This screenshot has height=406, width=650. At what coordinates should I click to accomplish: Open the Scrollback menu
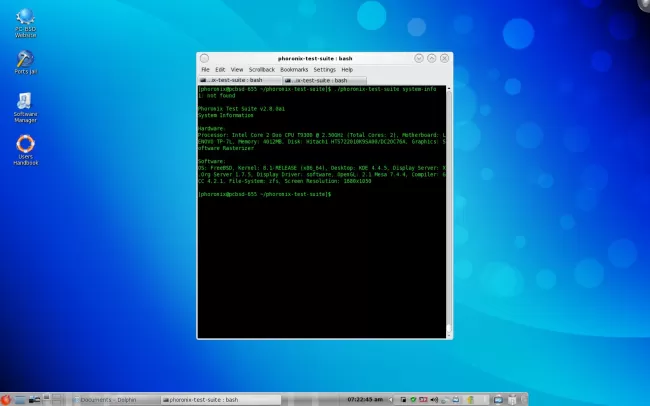pyautogui.click(x=262, y=70)
